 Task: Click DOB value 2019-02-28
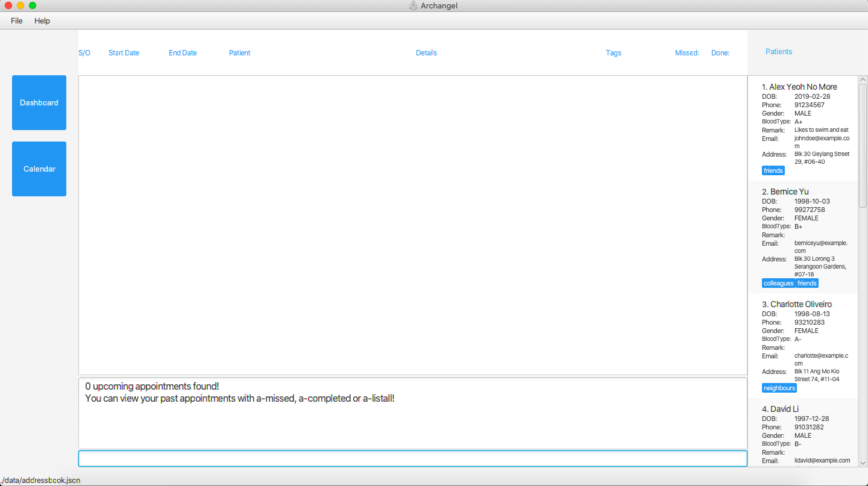pos(812,96)
